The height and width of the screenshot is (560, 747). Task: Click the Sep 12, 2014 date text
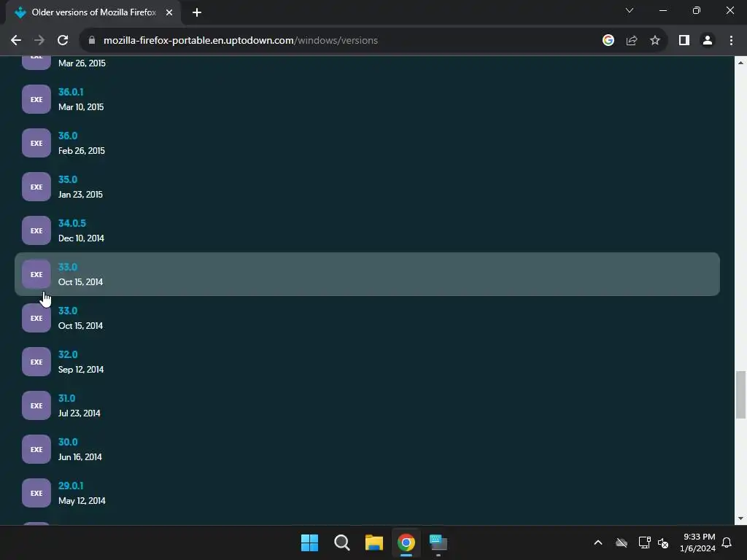[x=81, y=370]
